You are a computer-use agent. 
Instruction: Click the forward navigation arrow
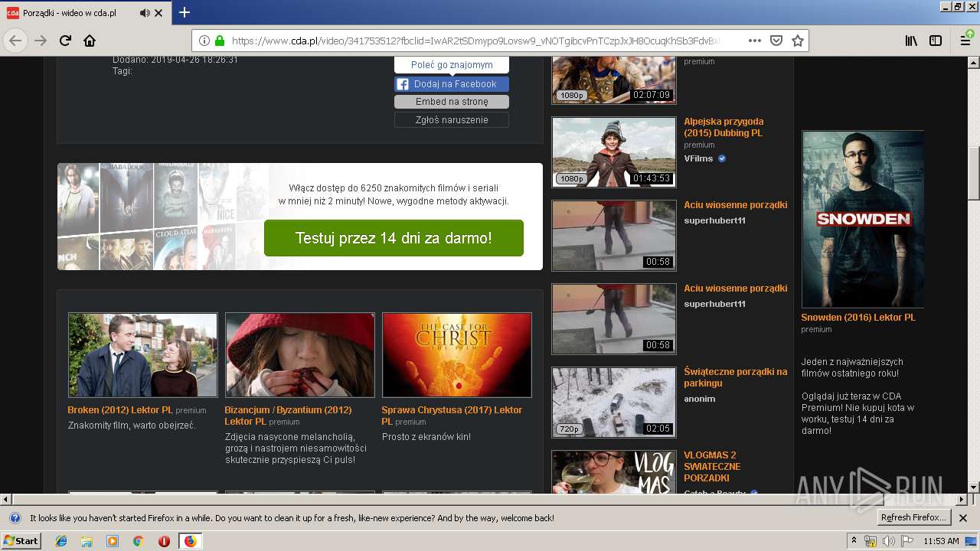click(41, 41)
